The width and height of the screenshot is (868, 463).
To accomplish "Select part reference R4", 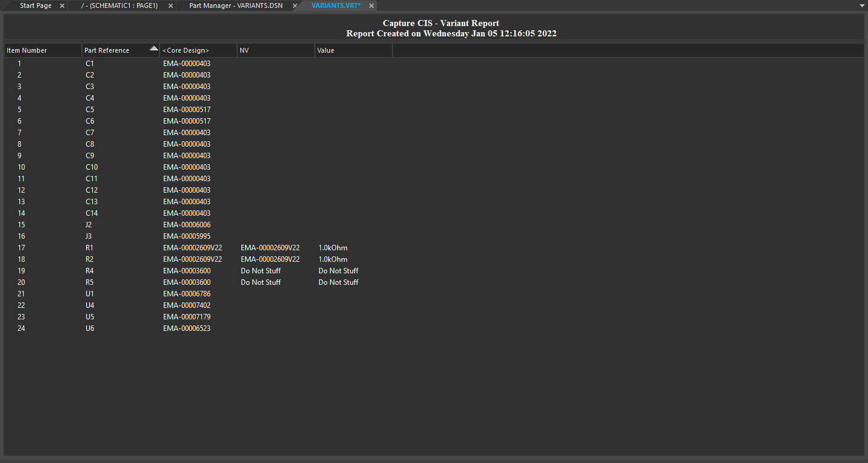I will [x=89, y=270].
